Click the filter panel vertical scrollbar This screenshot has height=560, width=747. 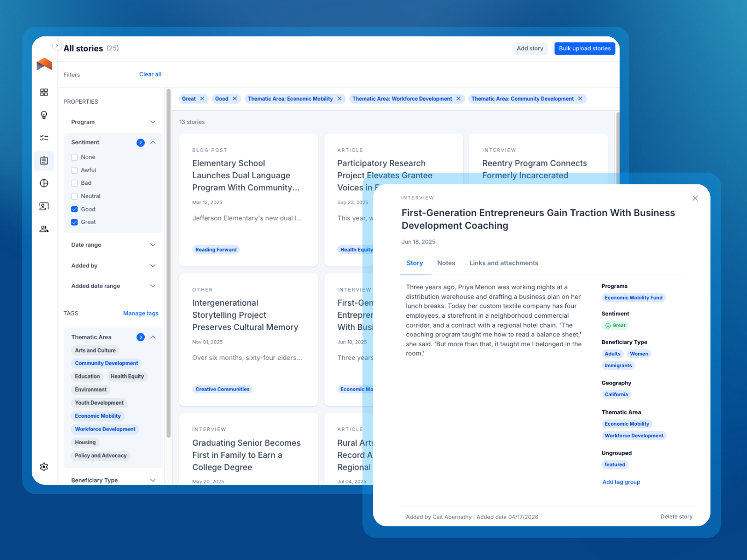click(x=169, y=261)
